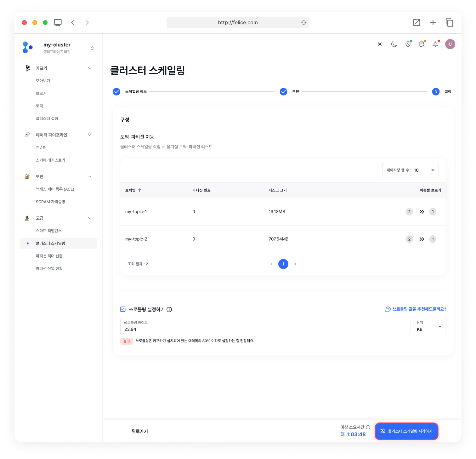Click the browser copy tabs icon

(x=449, y=22)
